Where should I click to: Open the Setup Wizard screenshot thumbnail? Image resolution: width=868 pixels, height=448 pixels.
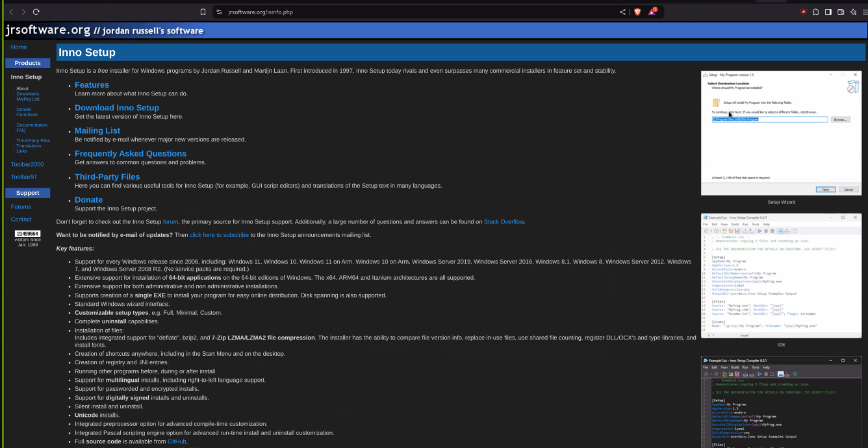click(781, 133)
